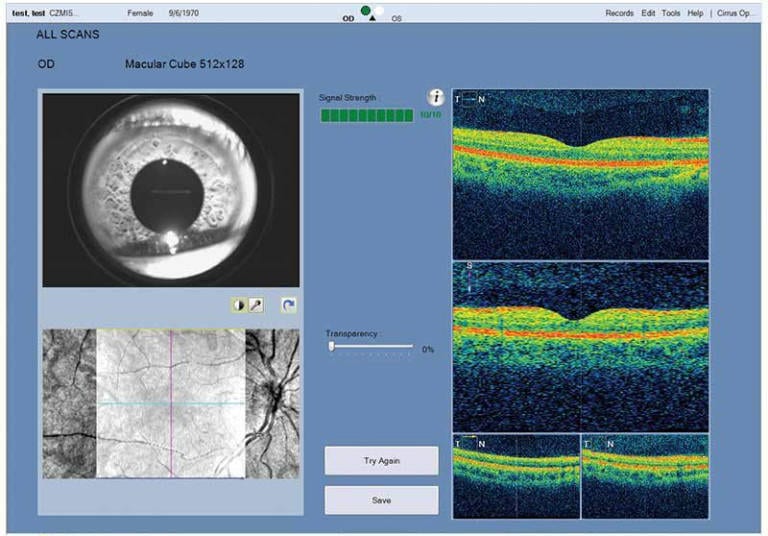Open the Tools menu
The image size is (768, 536).
(x=671, y=13)
